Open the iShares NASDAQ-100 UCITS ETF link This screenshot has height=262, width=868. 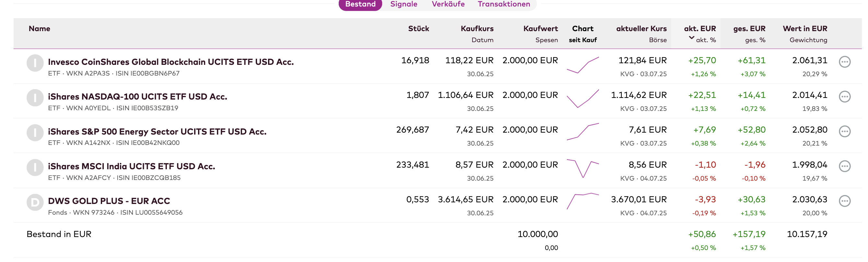tap(137, 97)
